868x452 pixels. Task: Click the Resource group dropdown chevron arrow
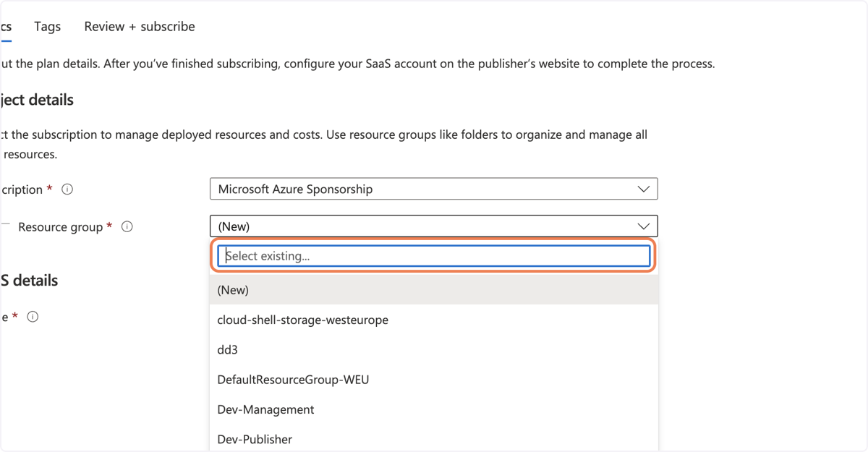click(643, 226)
